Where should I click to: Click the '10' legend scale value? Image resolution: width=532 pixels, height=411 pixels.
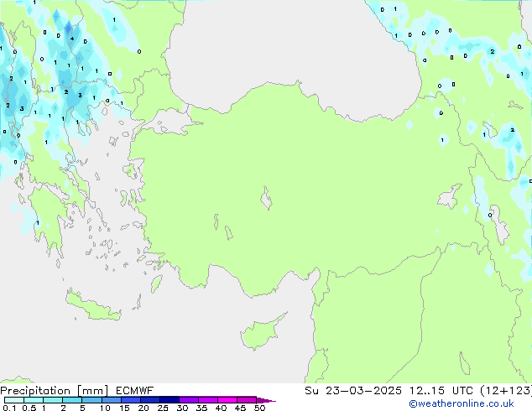click(105, 408)
